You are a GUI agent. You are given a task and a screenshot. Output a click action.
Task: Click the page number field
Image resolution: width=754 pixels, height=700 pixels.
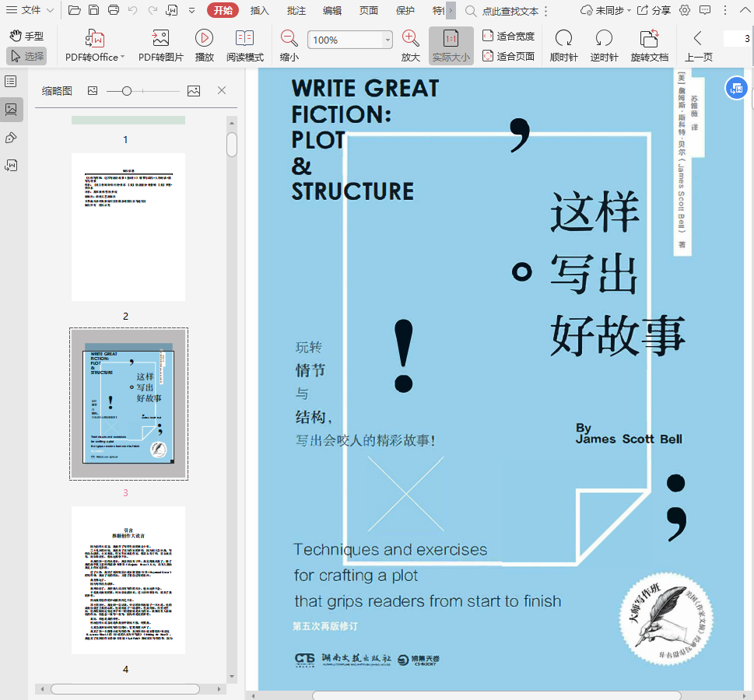(737, 38)
